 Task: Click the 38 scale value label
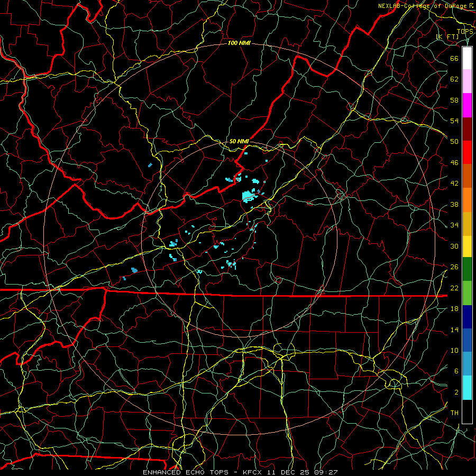[x=454, y=204]
